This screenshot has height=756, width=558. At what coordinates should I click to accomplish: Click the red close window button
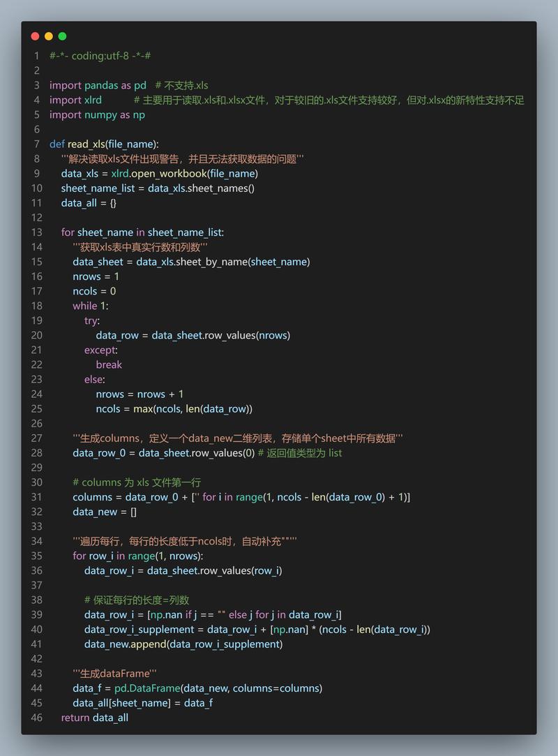tap(35, 35)
